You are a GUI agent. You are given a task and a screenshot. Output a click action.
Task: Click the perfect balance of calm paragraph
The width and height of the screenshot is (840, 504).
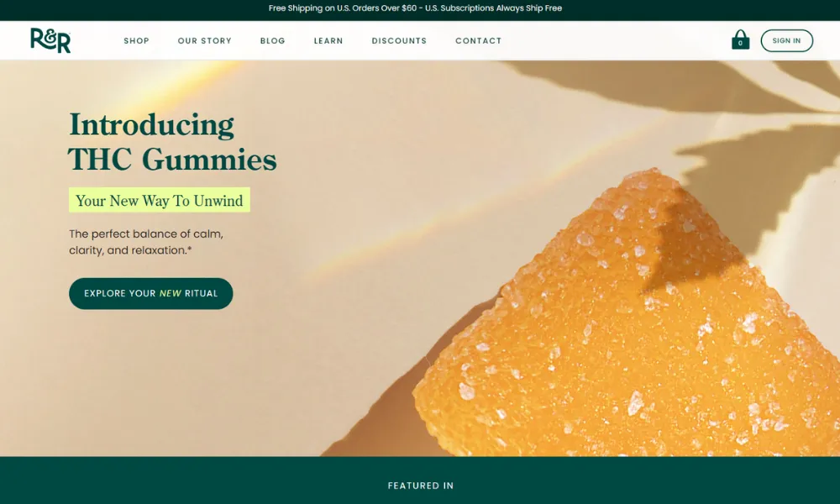click(x=146, y=242)
